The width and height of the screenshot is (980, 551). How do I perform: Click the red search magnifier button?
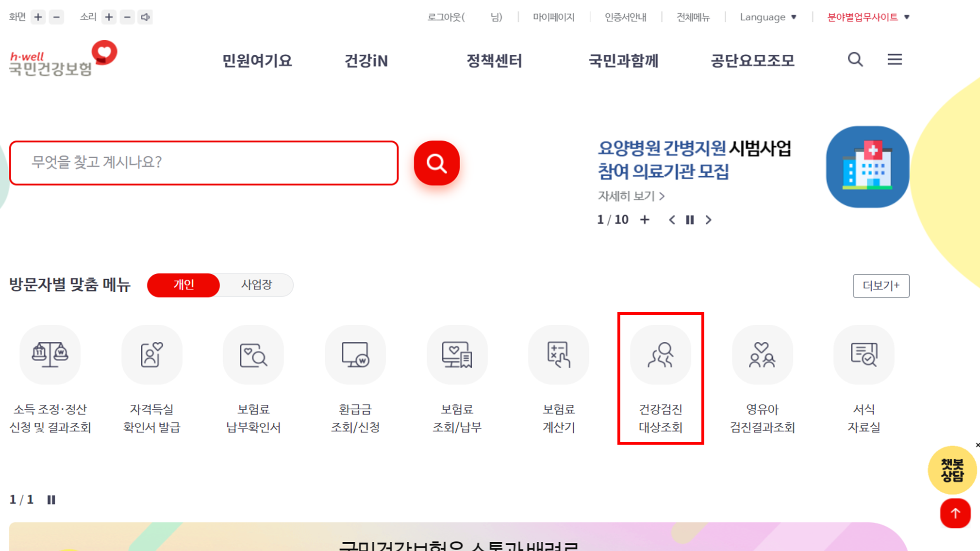tap(436, 163)
